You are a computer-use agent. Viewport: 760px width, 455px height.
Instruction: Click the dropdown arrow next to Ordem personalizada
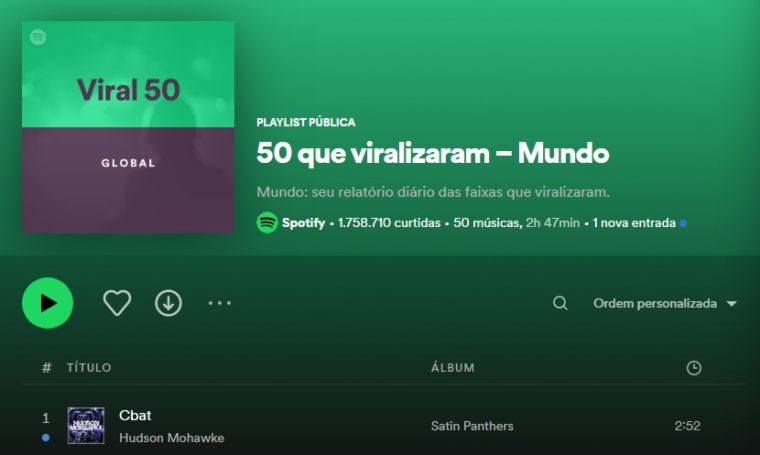pyautogui.click(x=731, y=304)
